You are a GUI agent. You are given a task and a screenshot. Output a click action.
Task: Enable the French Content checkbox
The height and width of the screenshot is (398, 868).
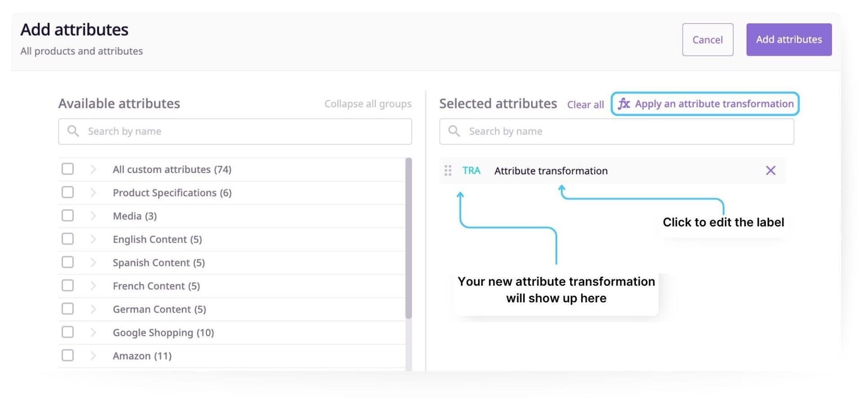(x=67, y=284)
